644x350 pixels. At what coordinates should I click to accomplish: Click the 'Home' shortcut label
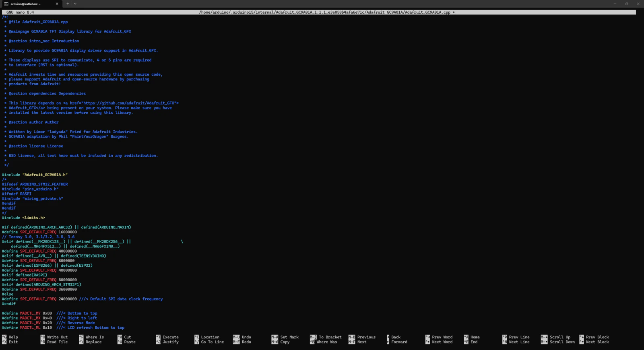tap(475, 337)
